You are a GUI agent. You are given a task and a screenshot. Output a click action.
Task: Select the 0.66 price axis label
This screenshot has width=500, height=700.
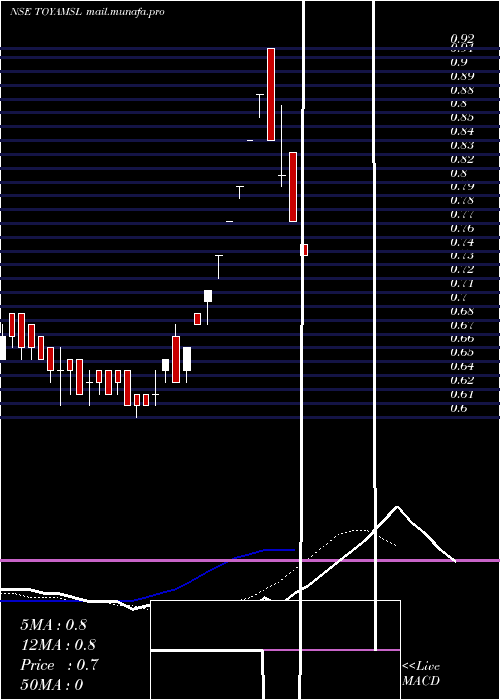pos(462,339)
